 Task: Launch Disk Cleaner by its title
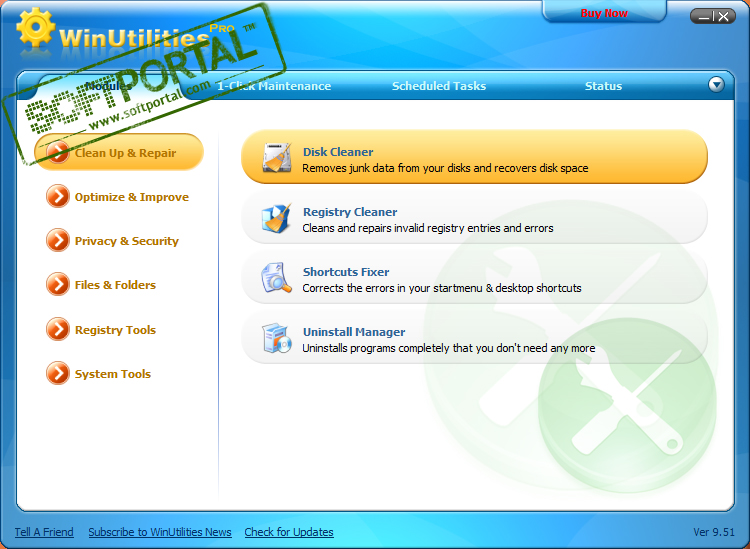(338, 152)
